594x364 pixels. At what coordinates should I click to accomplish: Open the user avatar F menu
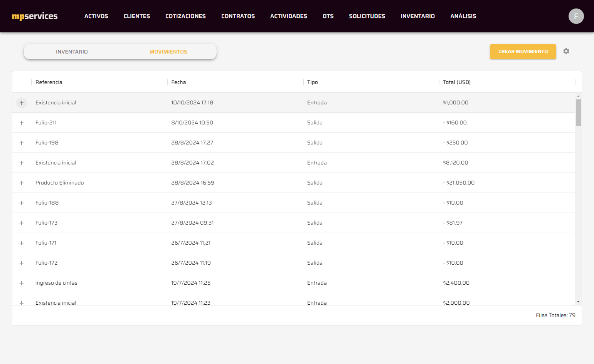click(576, 16)
